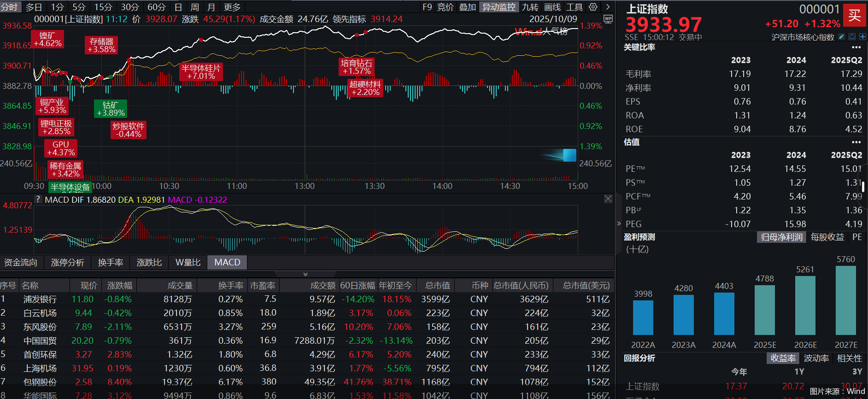Open the WP monitor icon on chart
Image resolution: width=868 pixels, height=399 pixels.
click(x=608, y=19)
